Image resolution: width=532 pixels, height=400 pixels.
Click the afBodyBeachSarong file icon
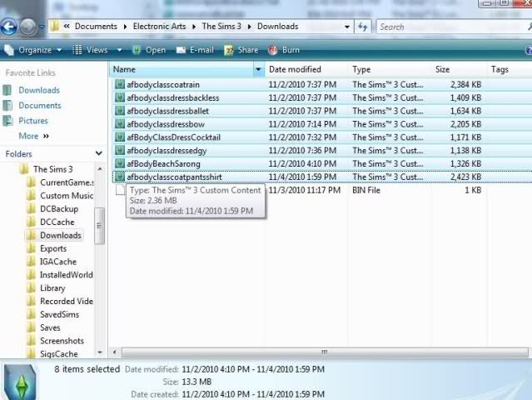119,163
